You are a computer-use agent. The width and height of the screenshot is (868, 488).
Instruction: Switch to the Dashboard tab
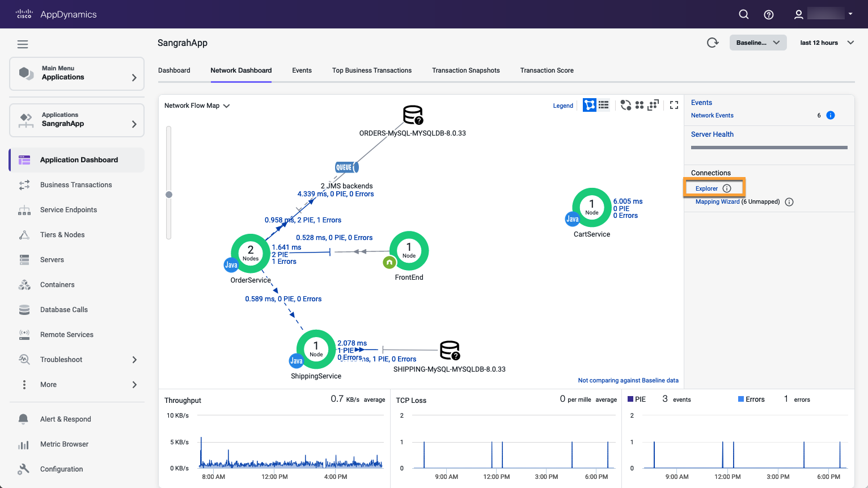pyautogui.click(x=174, y=70)
